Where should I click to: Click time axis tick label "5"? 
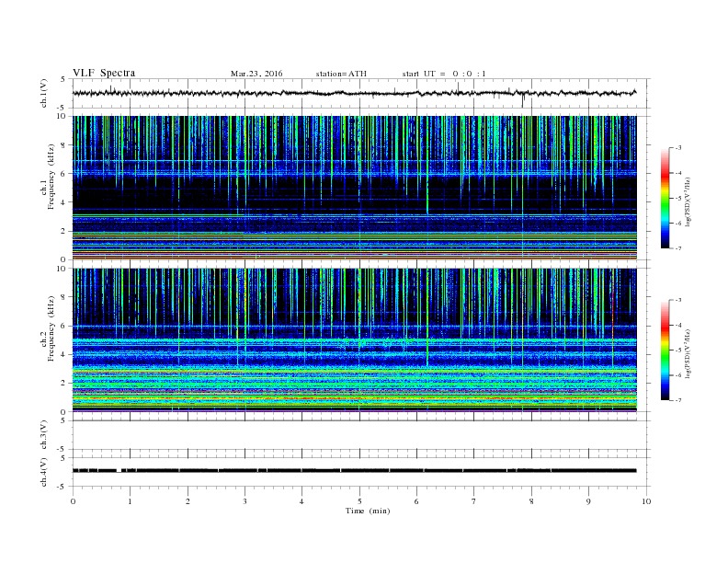pyautogui.click(x=359, y=501)
